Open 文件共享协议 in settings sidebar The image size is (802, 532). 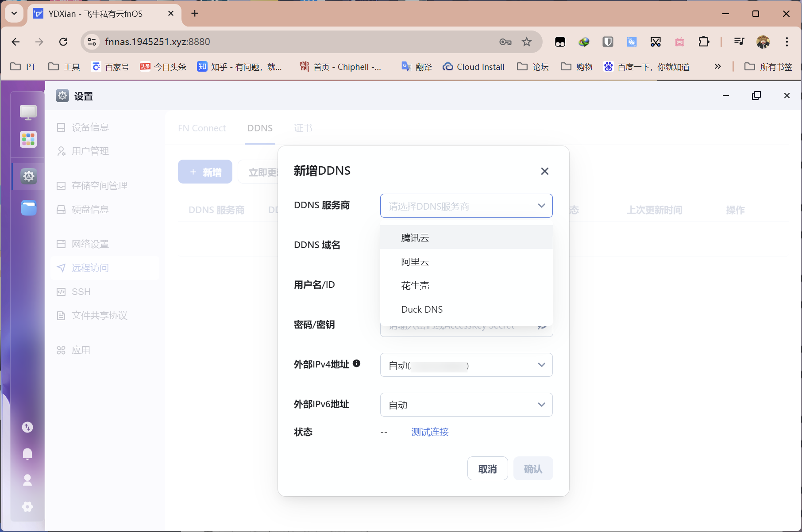point(105,316)
